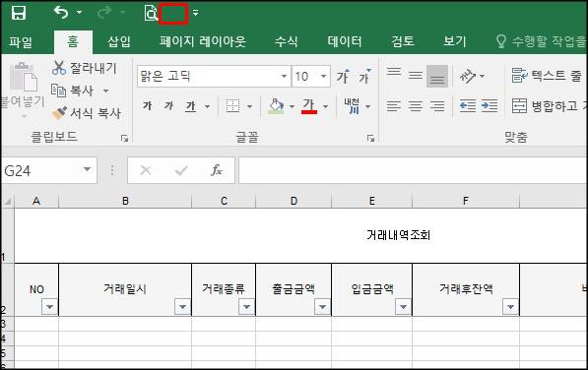Open the 거래후잔액 filter dropdown
The width and height of the screenshot is (588, 370).
pyautogui.click(x=510, y=307)
